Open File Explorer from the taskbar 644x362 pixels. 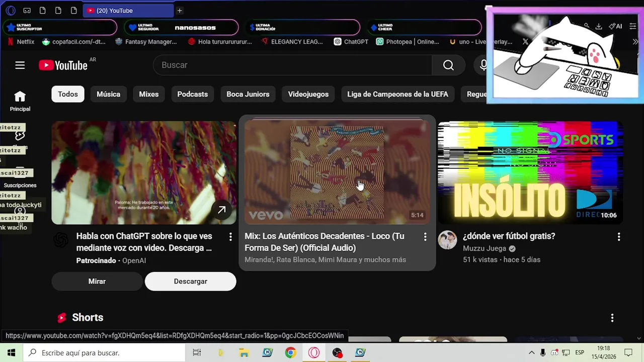click(x=244, y=352)
